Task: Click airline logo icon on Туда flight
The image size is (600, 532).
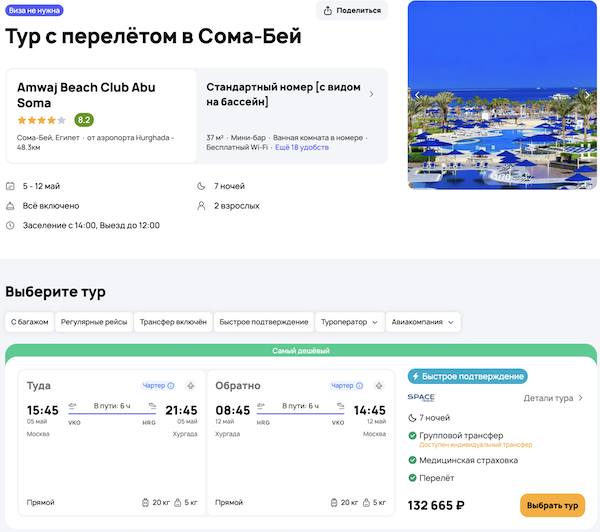Action: tap(189, 386)
